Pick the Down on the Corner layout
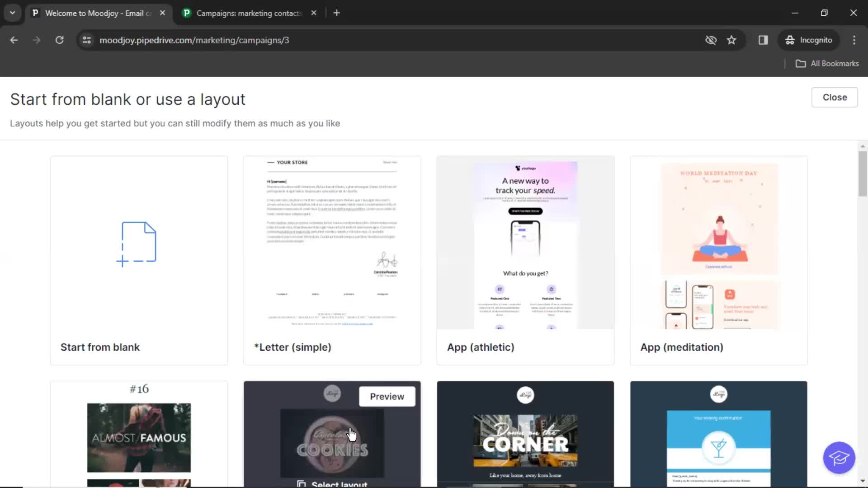The image size is (868, 488). (525, 434)
